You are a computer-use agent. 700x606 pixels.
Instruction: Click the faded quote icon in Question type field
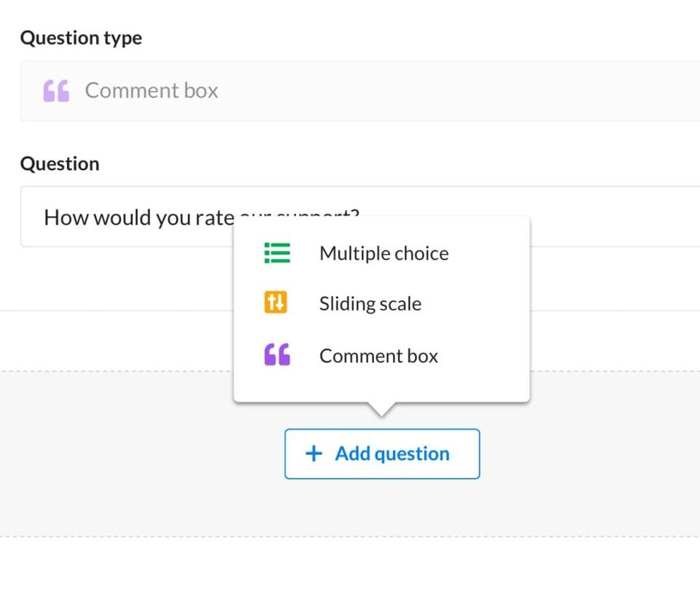coord(56,91)
